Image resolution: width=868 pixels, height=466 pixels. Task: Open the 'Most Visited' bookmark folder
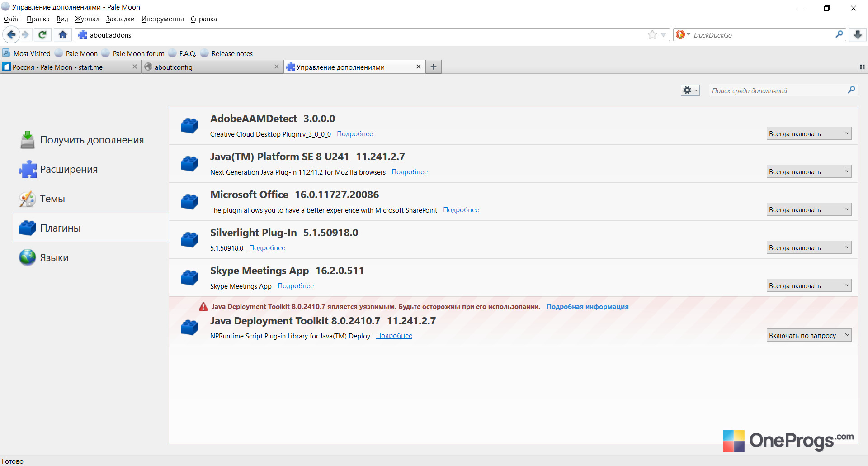pos(27,53)
